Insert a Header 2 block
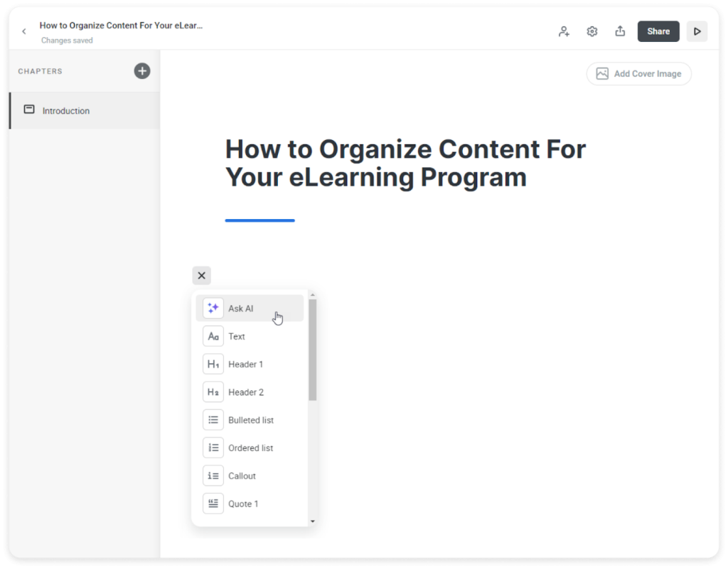Image resolution: width=728 pixels, height=569 pixels. coord(250,392)
